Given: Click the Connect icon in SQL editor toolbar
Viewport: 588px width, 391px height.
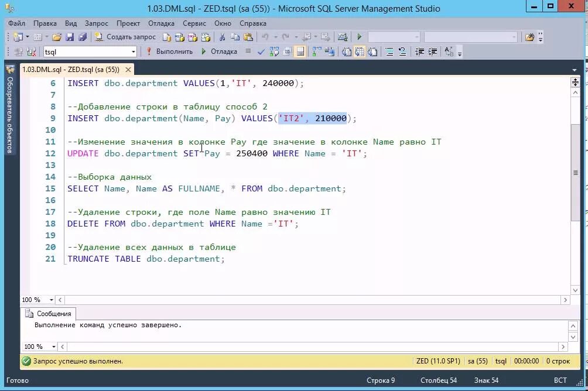Looking at the screenshot, I should tap(18, 52).
